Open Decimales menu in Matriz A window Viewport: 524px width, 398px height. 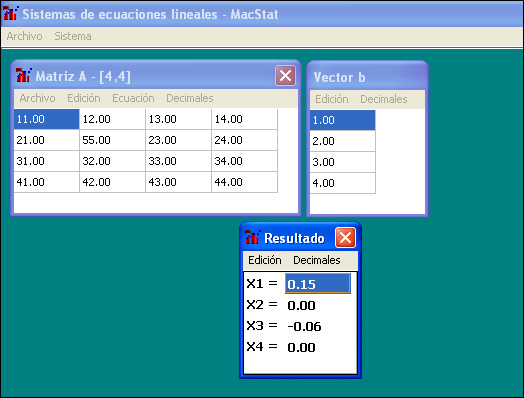tap(190, 98)
